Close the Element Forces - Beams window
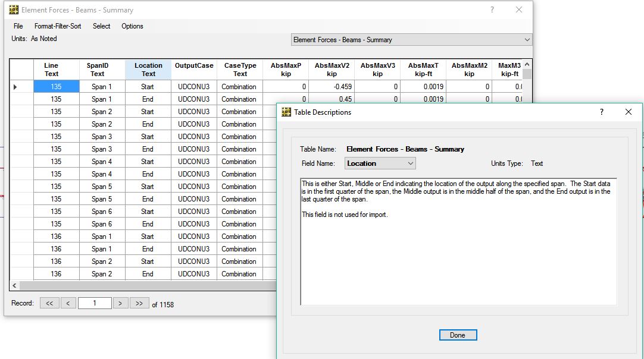The width and height of the screenshot is (644, 359). [519, 10]
